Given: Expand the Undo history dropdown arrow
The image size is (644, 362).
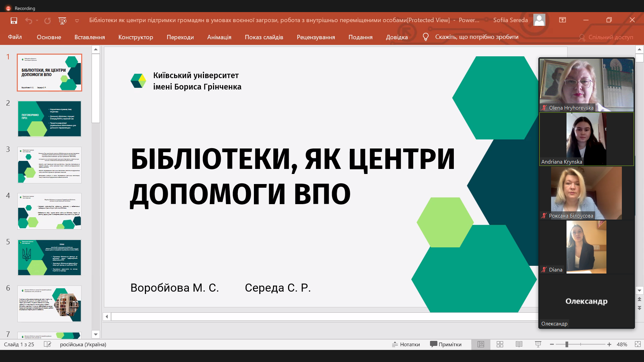Looking at the screenshot, I should (x=37, y=20).
